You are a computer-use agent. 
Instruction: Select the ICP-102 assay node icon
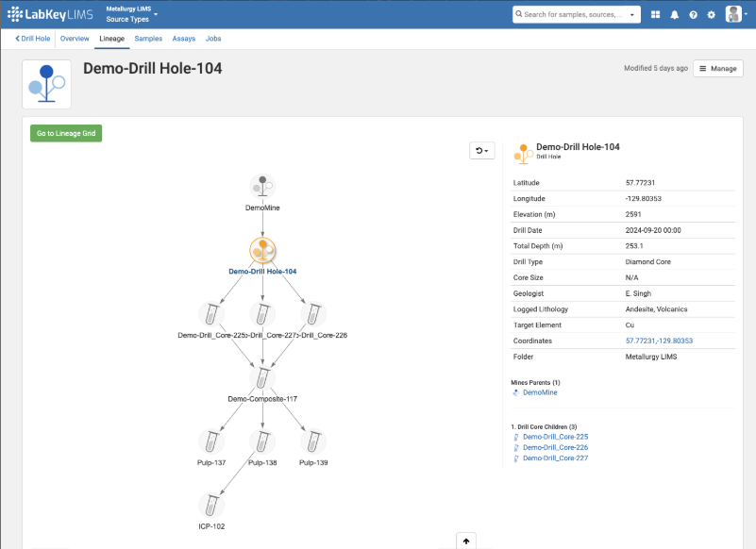pos(210,505)
